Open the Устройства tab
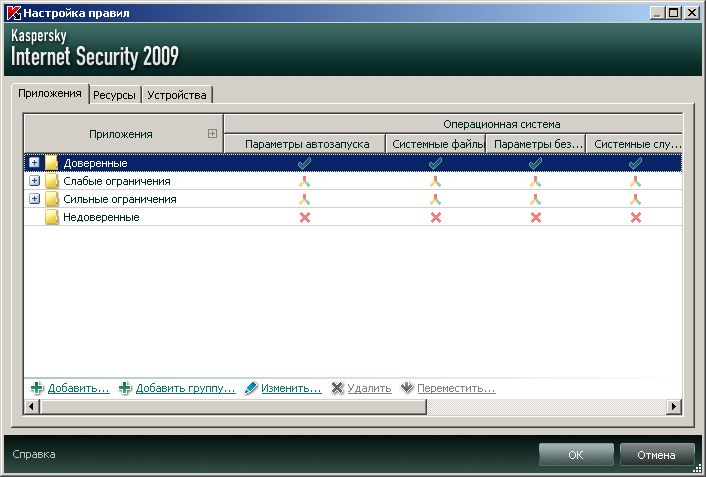706x477 pixels. click(x=177, y=95)
